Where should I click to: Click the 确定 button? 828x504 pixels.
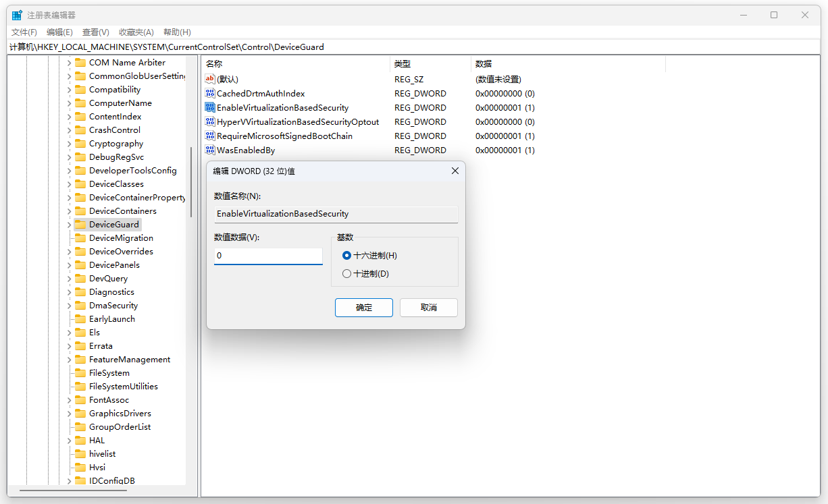pyautogui.click(x=363, y=308)
